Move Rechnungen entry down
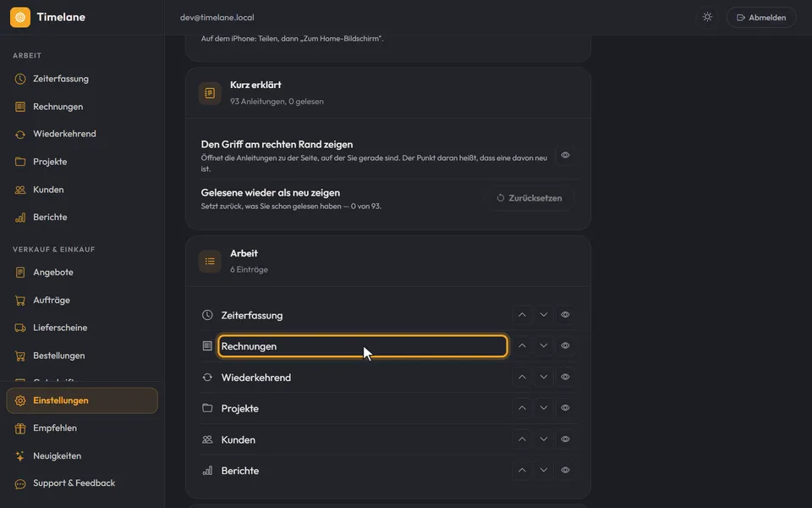 [543, 345]
